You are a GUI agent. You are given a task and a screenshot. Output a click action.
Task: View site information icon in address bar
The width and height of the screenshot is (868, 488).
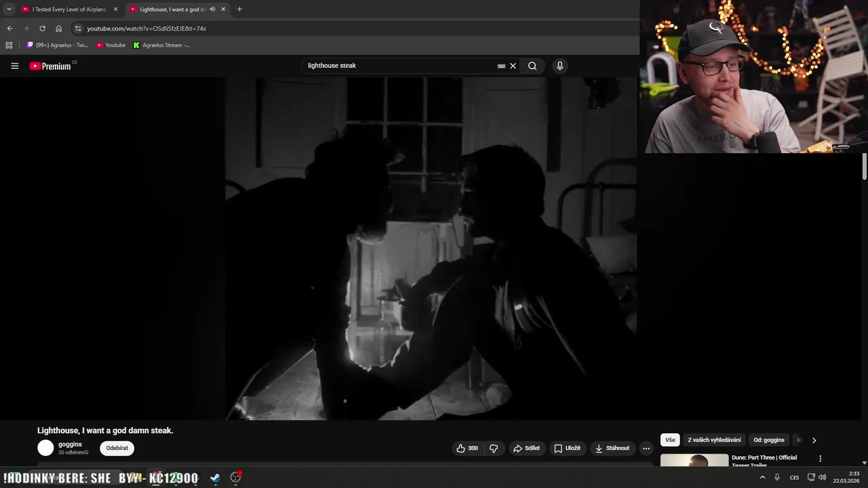(78, 28)
